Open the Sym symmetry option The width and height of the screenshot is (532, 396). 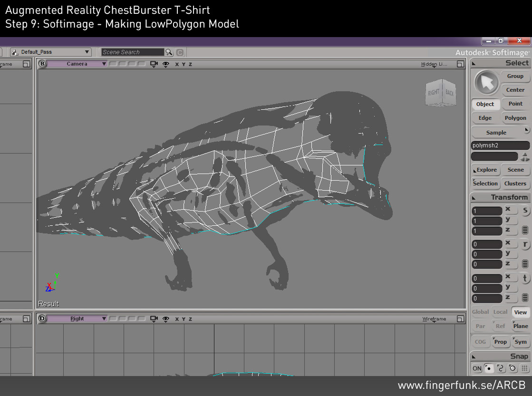point(521,342)
